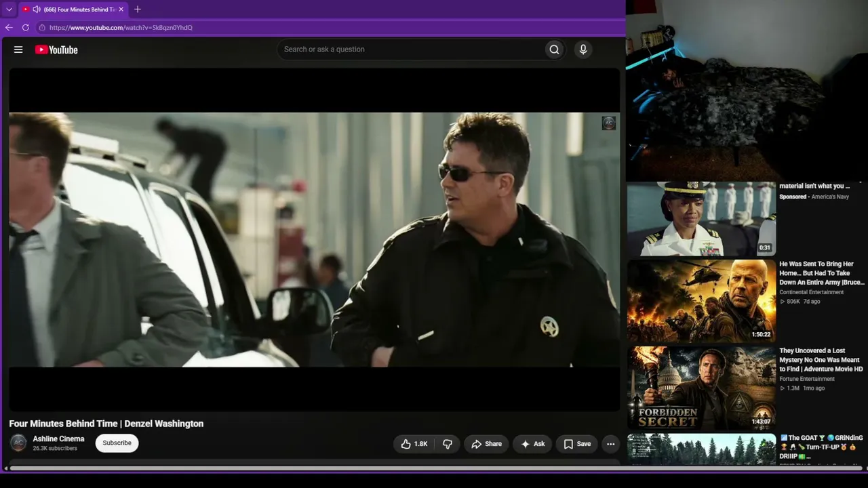Start voice search with microphone icon
This screenshot has height=488, width=868.
[x=583, y=49]
